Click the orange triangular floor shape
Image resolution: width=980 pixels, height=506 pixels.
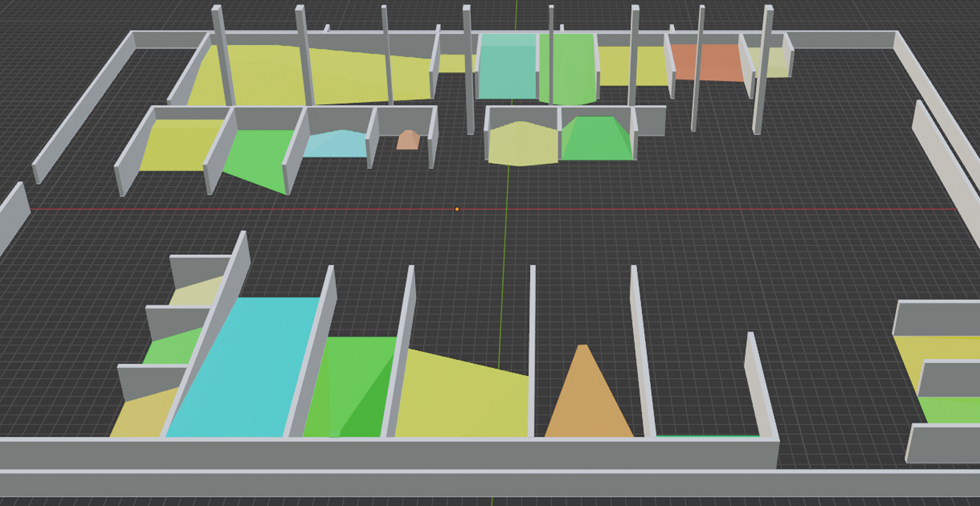(x=588, y=407)
